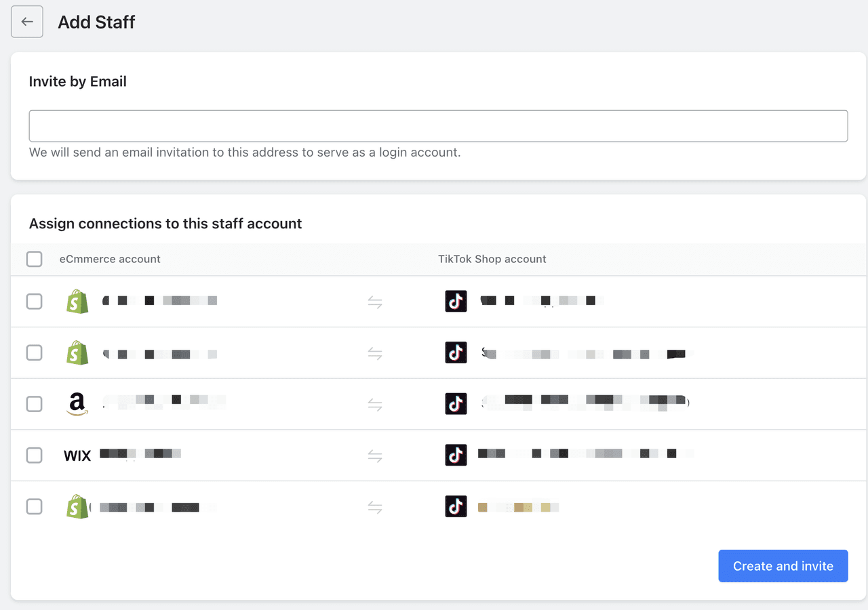Click the Shopify icon in the last row

[x=77, y=507]
